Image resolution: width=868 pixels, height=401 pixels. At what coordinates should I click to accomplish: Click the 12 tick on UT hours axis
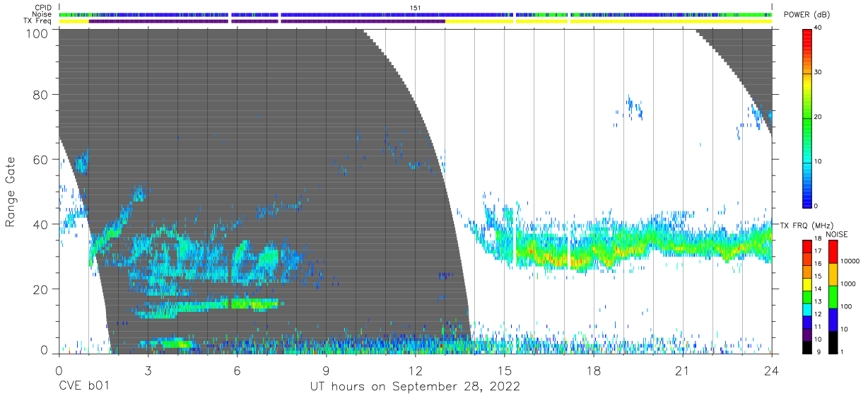415,370
